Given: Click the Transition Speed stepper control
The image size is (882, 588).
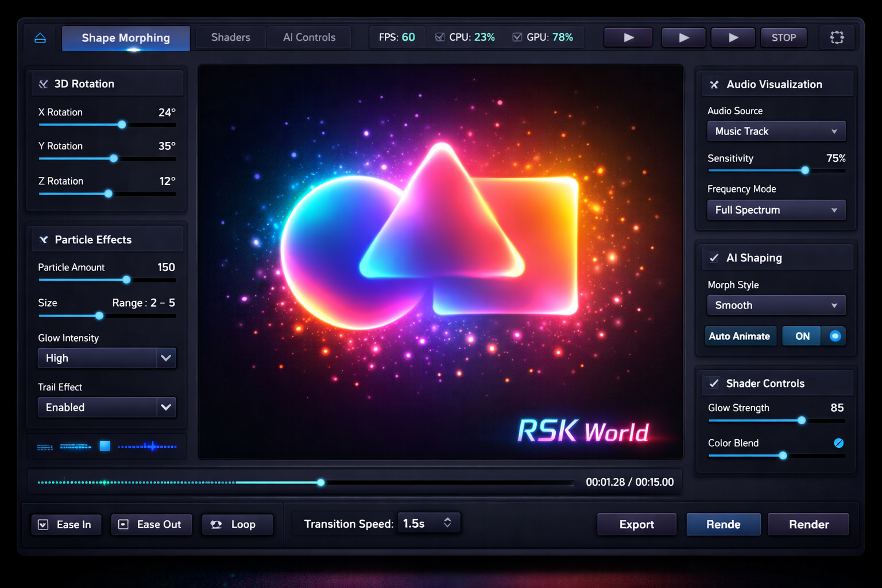Looking at the screenshot, I should coord(447,523).
